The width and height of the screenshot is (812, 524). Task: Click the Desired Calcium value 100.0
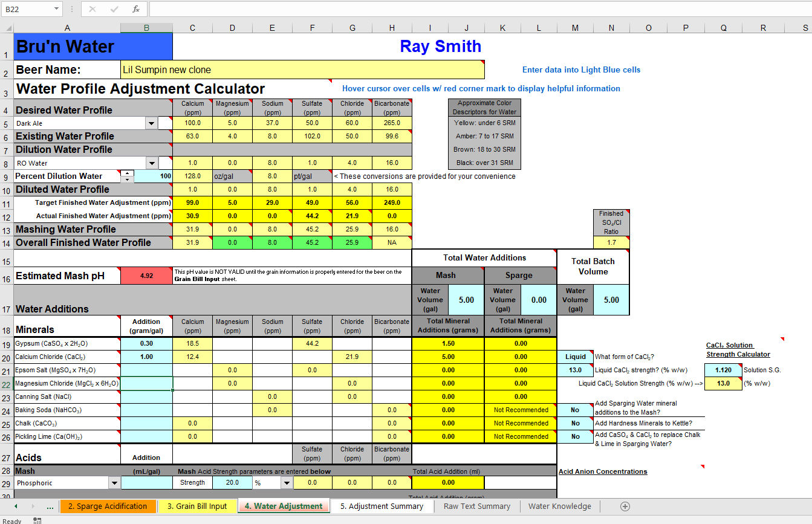(192, 123)
